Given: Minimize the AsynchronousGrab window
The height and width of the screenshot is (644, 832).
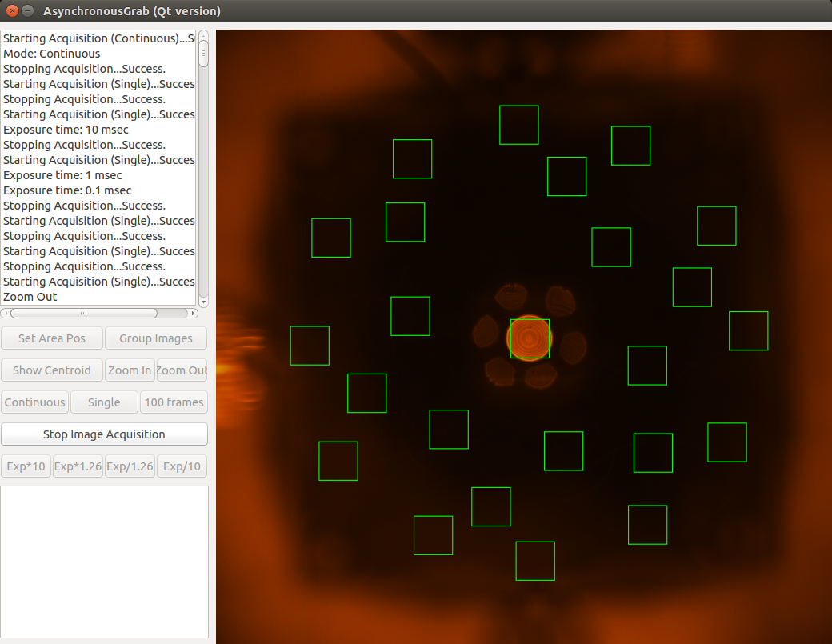Looking at the screenshot, I should [28, 10].
